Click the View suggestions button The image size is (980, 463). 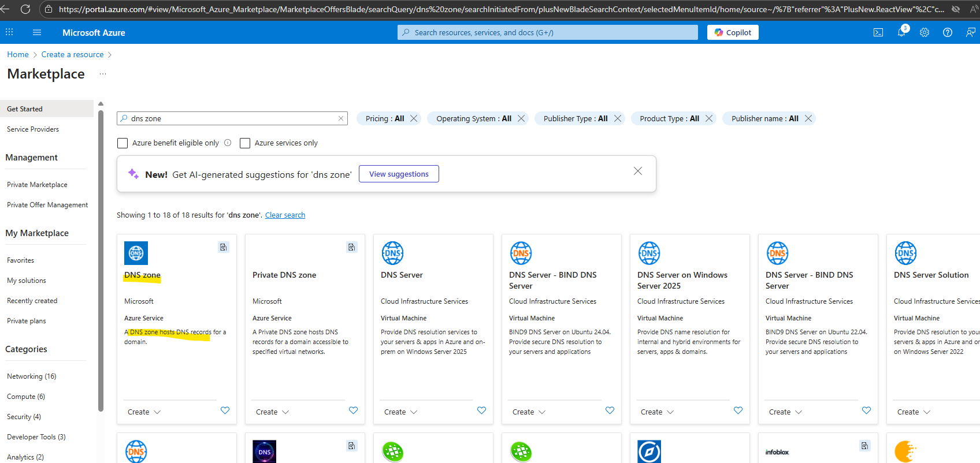(x=399, y=174)
